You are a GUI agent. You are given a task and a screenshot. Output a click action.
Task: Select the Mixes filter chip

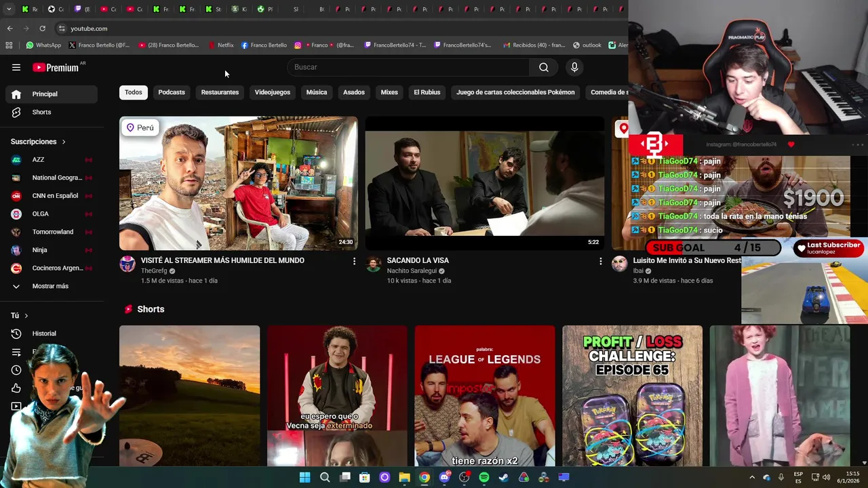tap(389, 92)
